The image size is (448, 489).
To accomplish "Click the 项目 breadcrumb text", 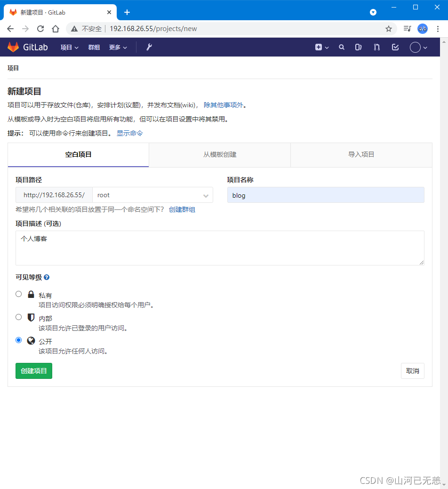I will (13, 68).
